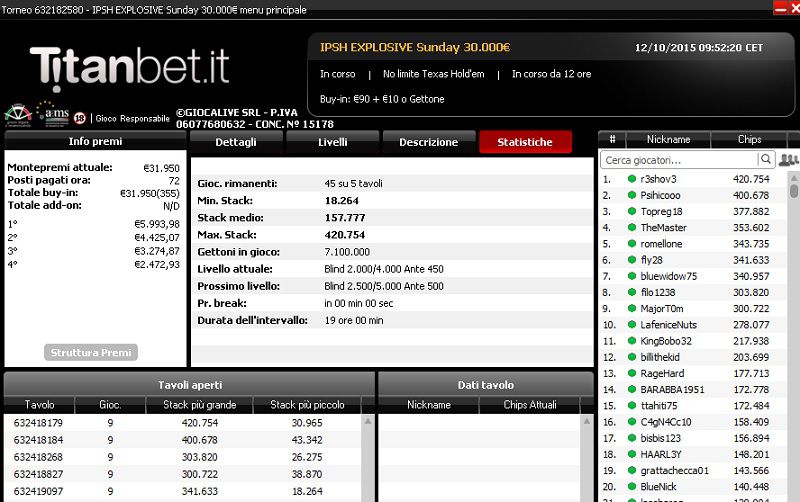Click the Dati tavolo panel header
Viewport: 800px width, 502px height.
(486, 385)
